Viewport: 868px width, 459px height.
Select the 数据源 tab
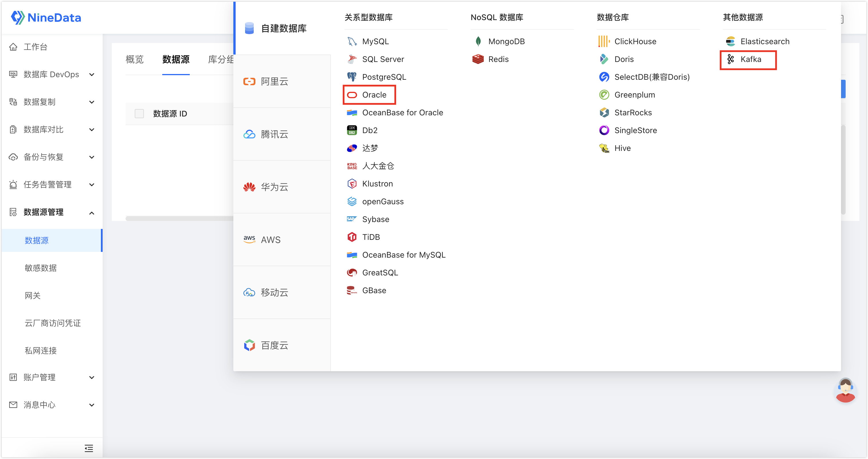tap(176, 60)
